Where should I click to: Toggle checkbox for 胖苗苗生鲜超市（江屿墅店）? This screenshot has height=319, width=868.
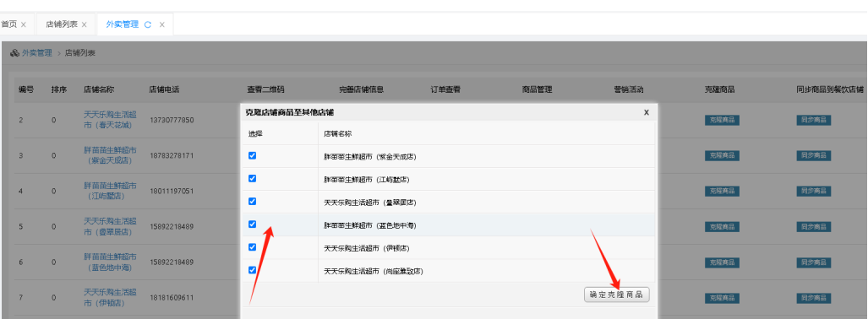253,179
